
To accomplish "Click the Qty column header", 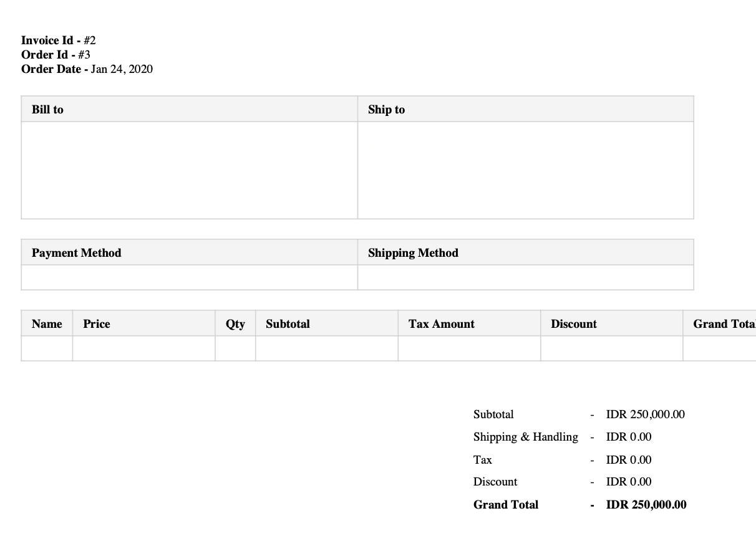I will tap(235, 323).
